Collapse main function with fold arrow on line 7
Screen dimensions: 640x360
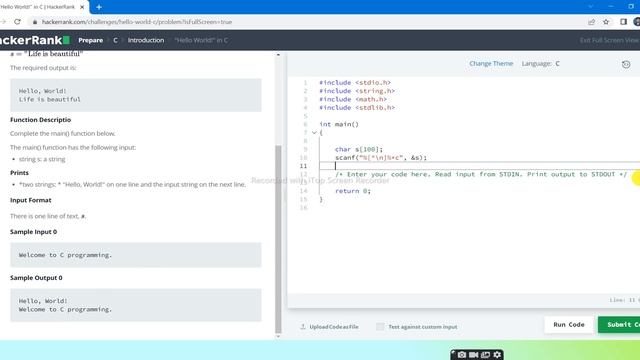pyautogui.click(x=314, y=133)
